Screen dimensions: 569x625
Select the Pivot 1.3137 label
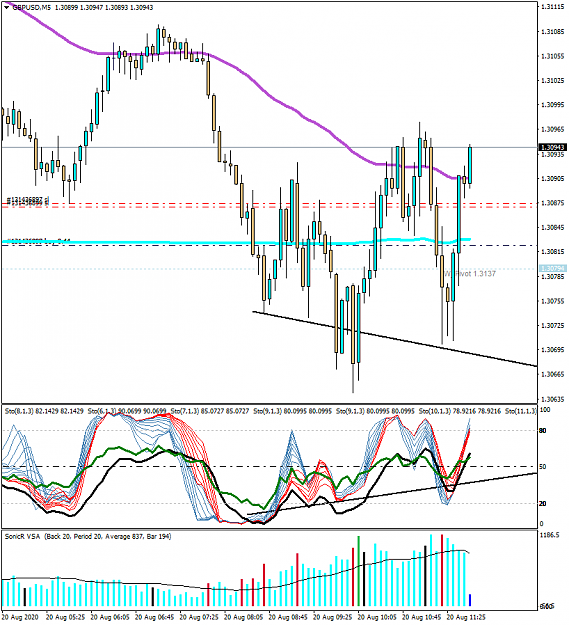coord(470,274)
